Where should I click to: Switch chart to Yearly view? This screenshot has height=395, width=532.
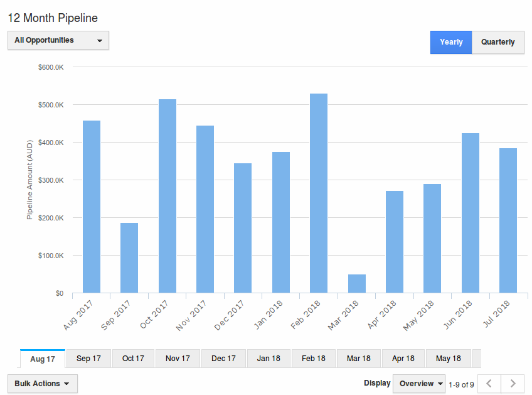click(451, 42)
